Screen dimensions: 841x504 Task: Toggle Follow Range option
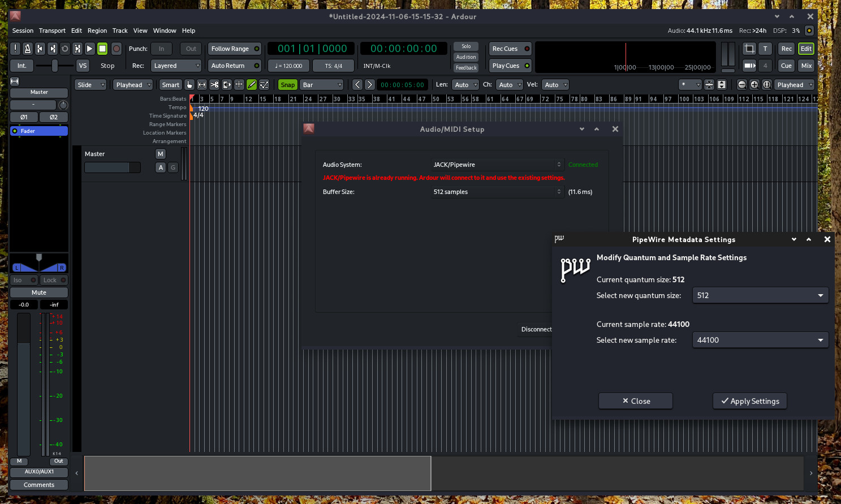tap(235, 49)
